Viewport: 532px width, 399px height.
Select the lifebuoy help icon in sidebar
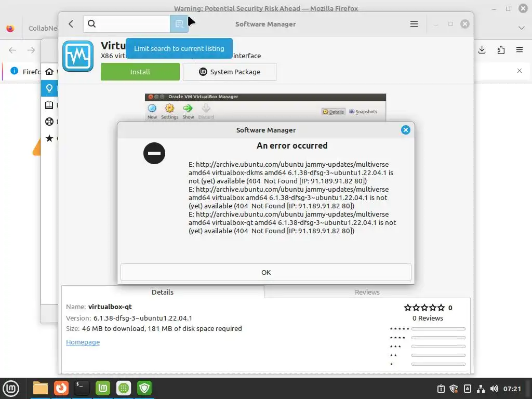tap(49, 122)
